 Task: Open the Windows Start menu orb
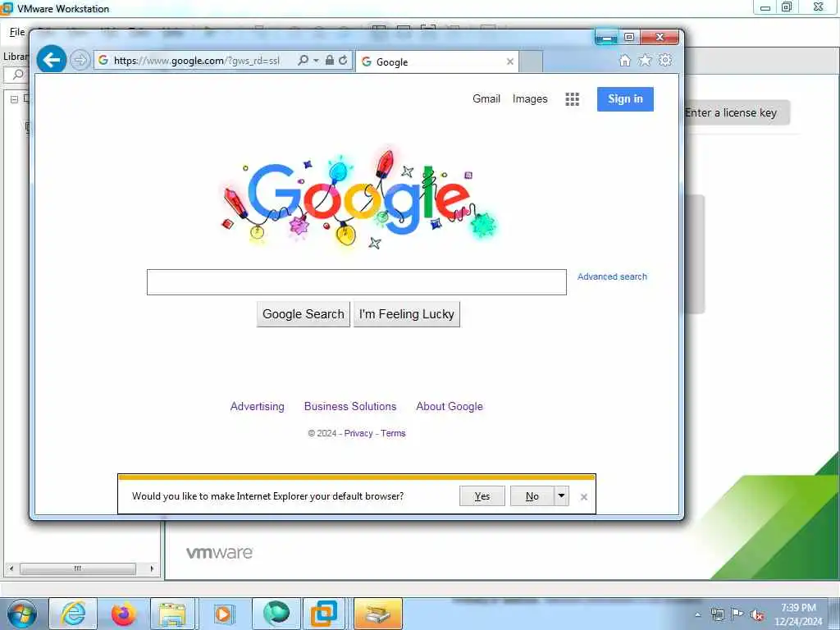22,614
